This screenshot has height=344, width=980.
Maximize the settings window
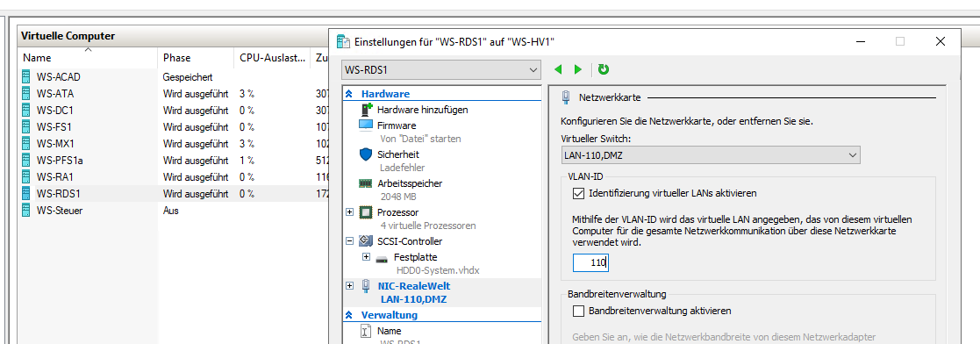coord(900,42)
